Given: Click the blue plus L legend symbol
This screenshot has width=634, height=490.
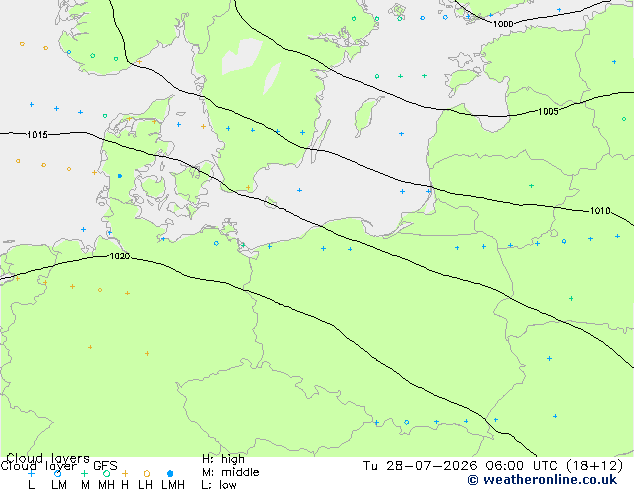Looking at the screenshot, I should tap(31, 473).
